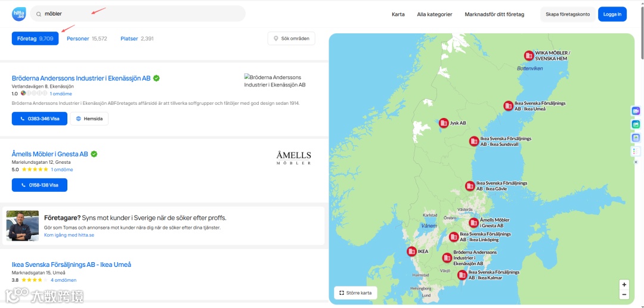Click into the möbler search field
This screenshot has height=308, width=644.
tap(138, 14)
